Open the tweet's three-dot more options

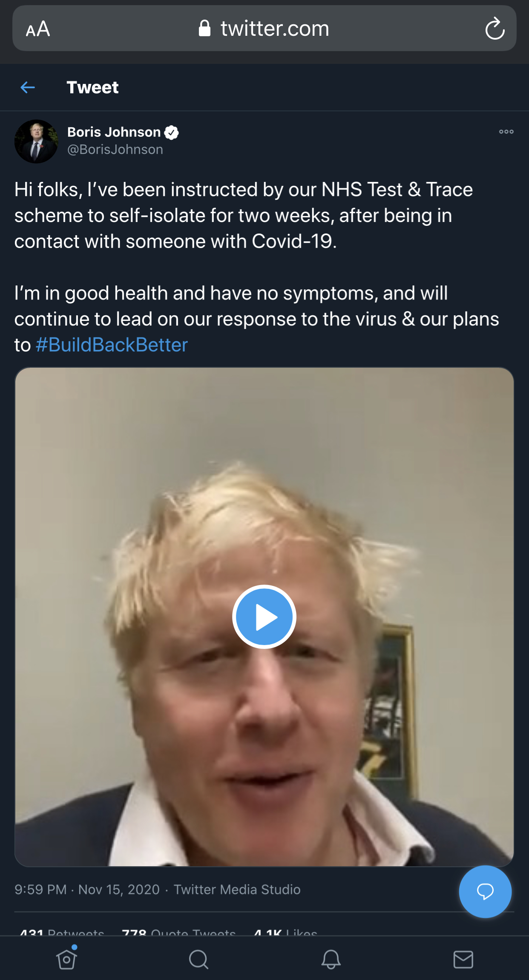pyautogui.click(x=506, y=132)
